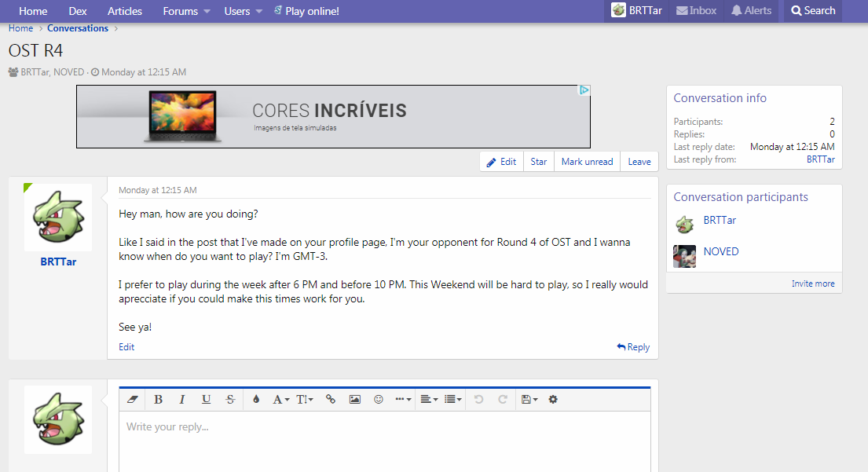Toggle strikethrough formatting in editor

click(x=230, y=399)
